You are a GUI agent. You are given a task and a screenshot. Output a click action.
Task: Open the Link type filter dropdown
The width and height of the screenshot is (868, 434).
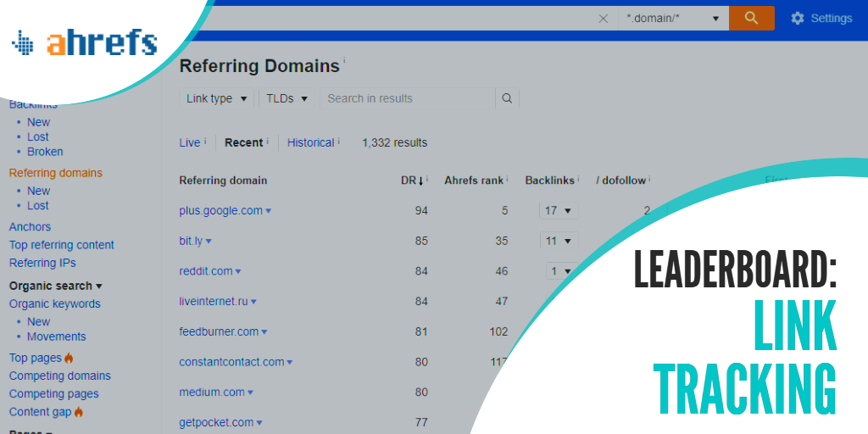coord(216,98)
